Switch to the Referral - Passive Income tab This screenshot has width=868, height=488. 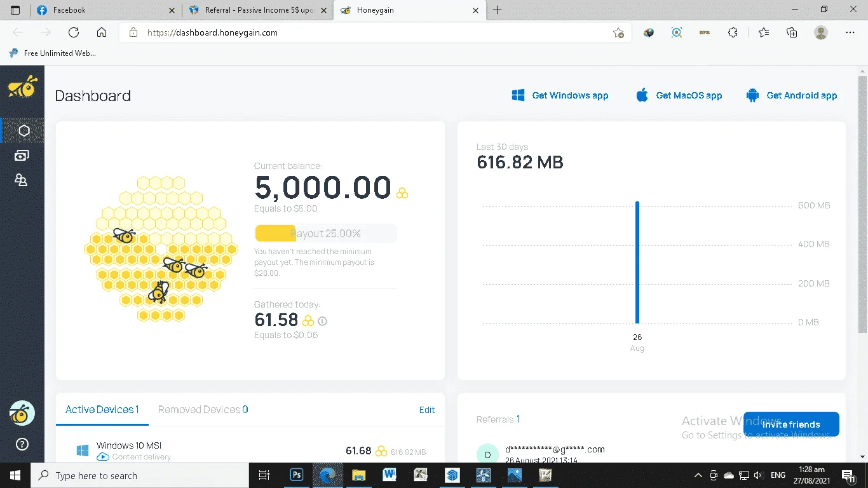tap(258, 10)
